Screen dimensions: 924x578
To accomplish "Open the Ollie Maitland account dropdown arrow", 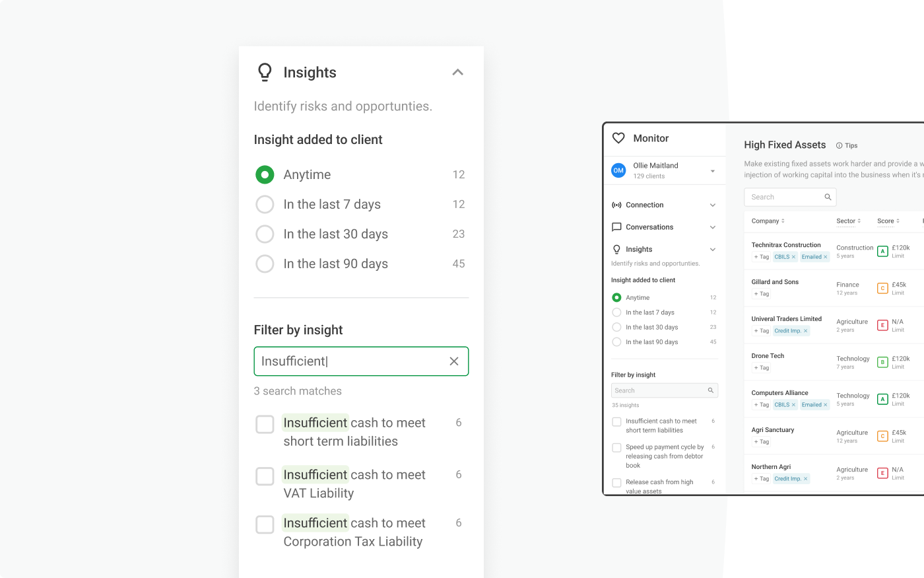I will click(713, 171).
